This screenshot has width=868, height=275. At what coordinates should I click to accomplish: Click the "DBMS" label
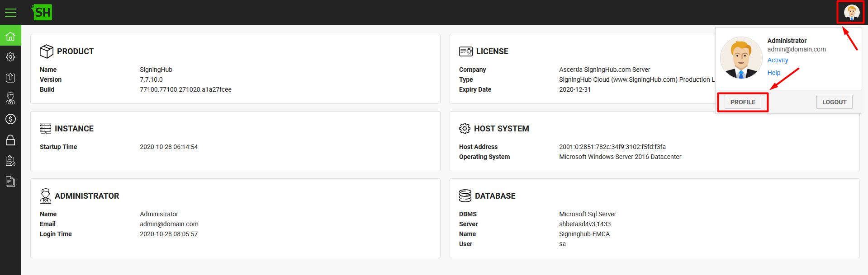468,214
